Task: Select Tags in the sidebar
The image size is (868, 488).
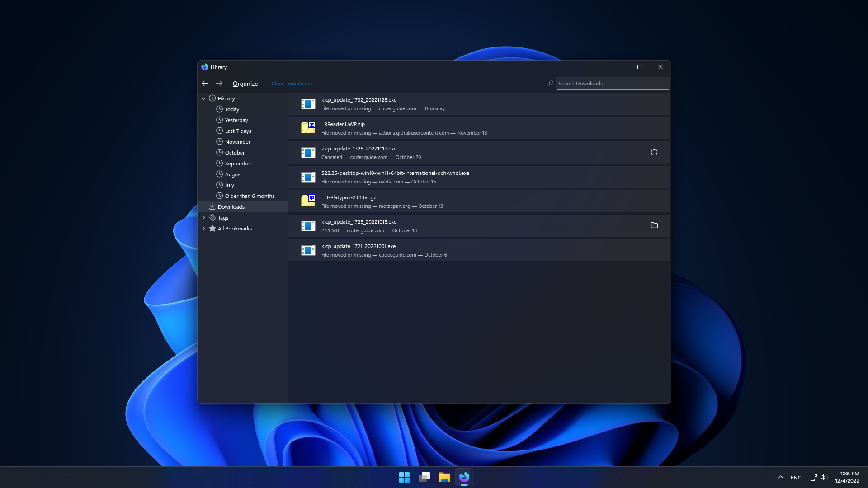Action: pos(243,218)
